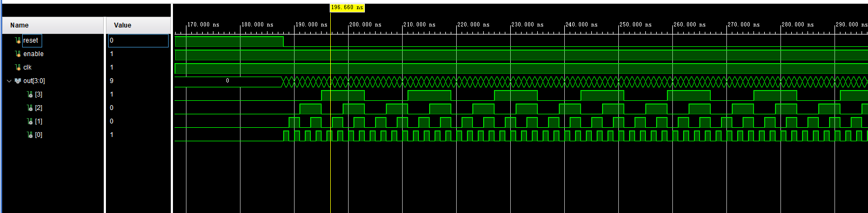Click the enable value cell showing 1
868x213 pixels.
click(x=139, y=54)
